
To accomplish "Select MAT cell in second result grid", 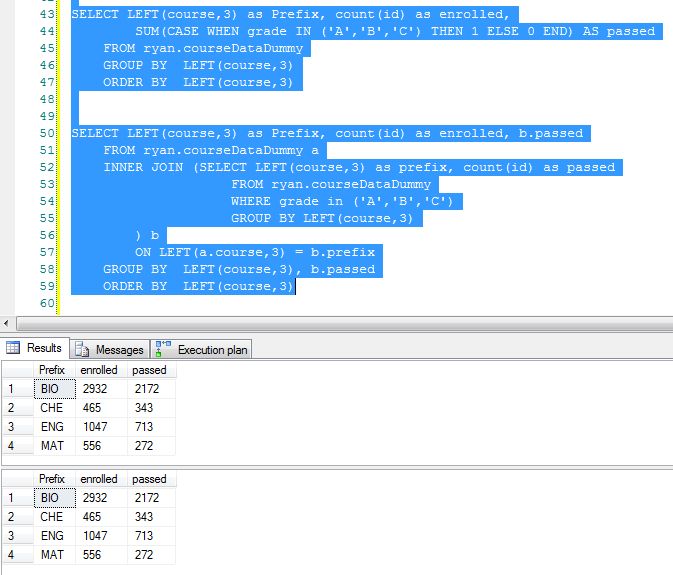I will pos(55,555).
